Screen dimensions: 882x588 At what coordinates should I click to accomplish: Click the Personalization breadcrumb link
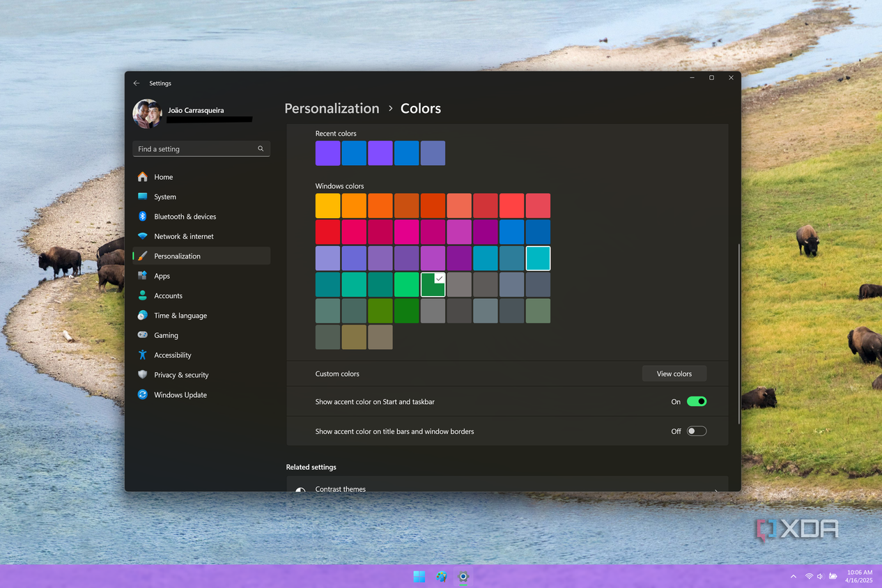[x=332, y=108]
